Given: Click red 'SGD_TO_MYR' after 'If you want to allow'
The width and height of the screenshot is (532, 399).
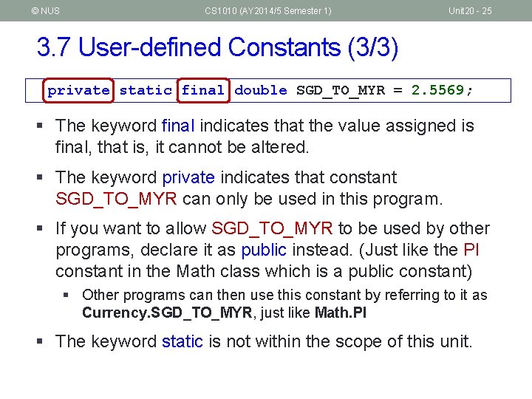Looking at the screenshot, I should pos(272,228).
